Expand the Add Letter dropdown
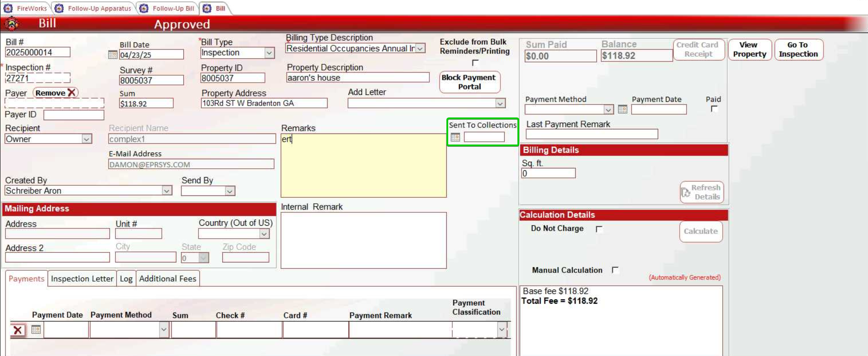 [500, 103]
